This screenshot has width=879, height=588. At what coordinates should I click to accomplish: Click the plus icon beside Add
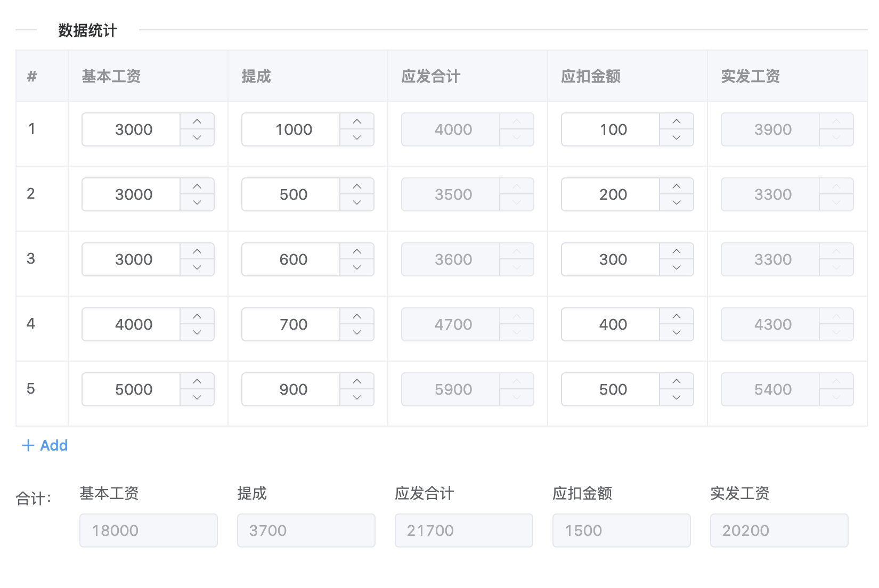point(28,445)
